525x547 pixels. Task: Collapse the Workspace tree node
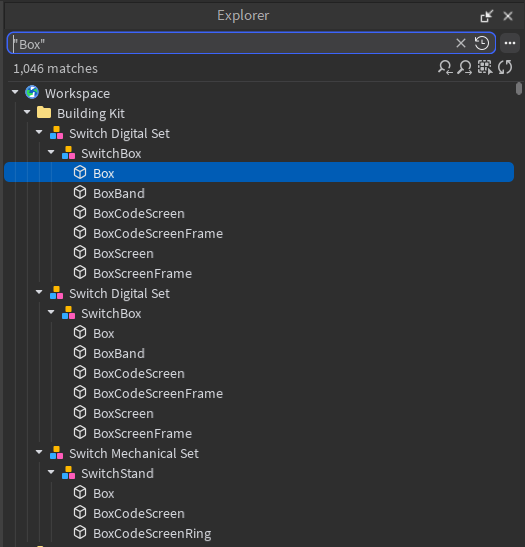pos(15,92)
